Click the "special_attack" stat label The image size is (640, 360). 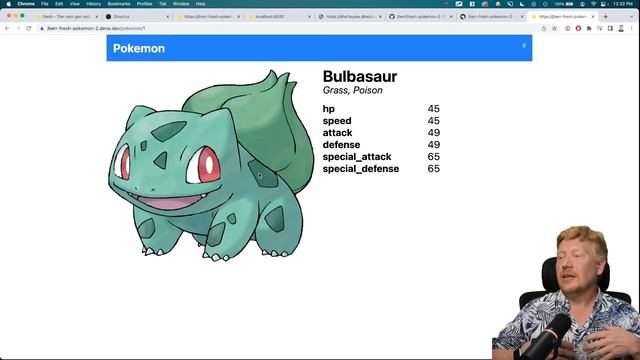[x=357, y=157]
